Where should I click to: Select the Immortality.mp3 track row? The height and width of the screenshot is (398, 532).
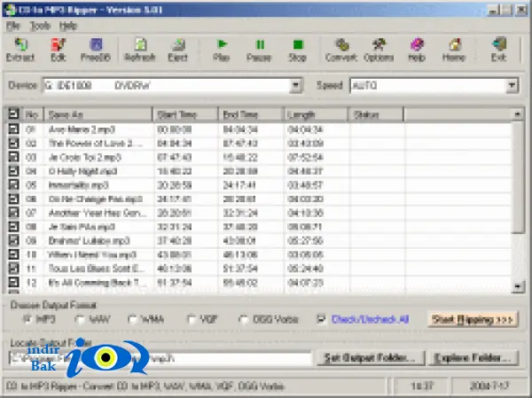tap(259, 185)
